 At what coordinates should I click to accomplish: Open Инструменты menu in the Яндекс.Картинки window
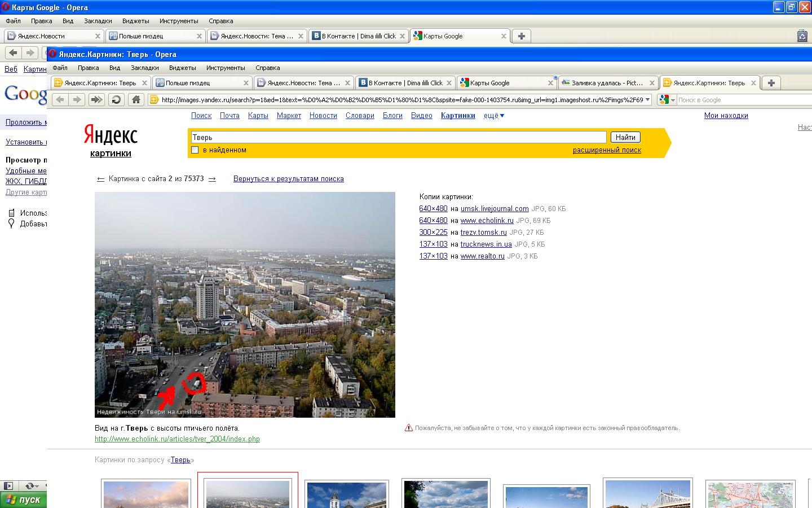click(226, 68)
